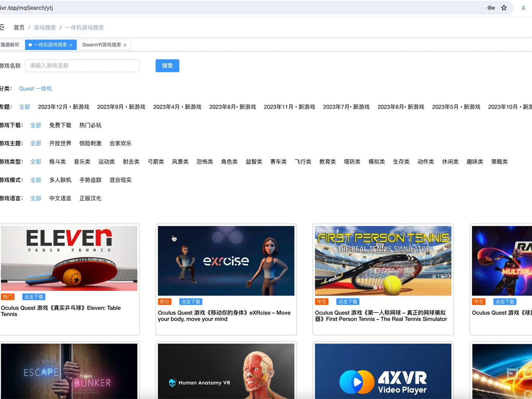Pick the 惊险刺激 theme

(x=91, y=143)
